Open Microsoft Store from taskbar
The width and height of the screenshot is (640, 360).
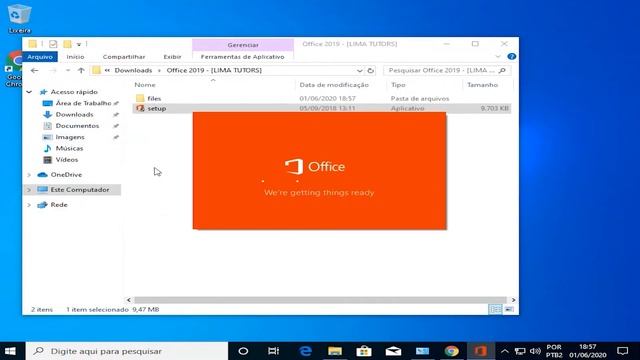[364, 351]
